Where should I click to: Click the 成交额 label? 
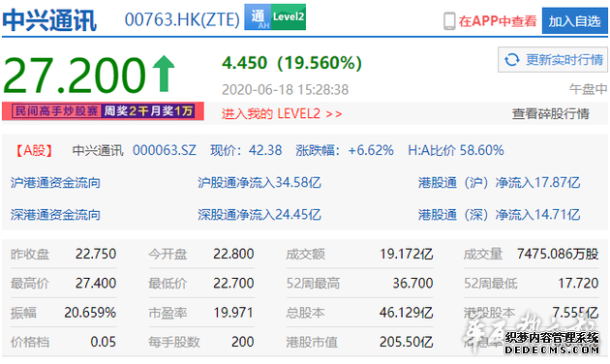[305, 255]
